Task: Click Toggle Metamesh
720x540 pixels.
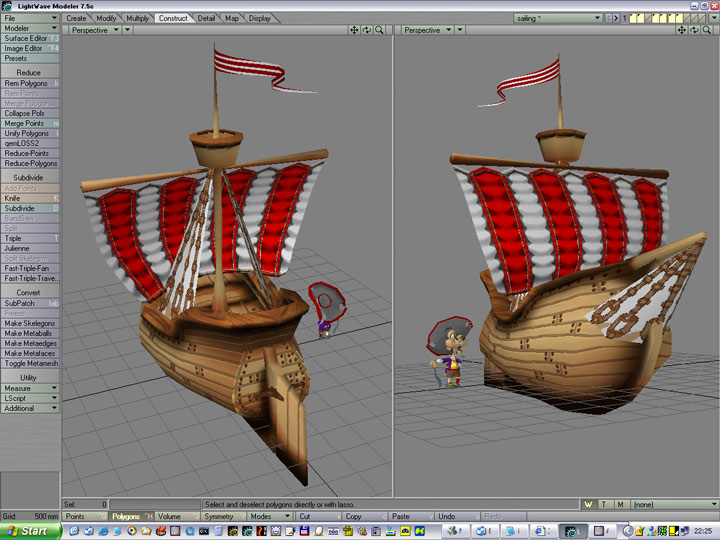Action: pyautogui.click(x=30, y=363)
